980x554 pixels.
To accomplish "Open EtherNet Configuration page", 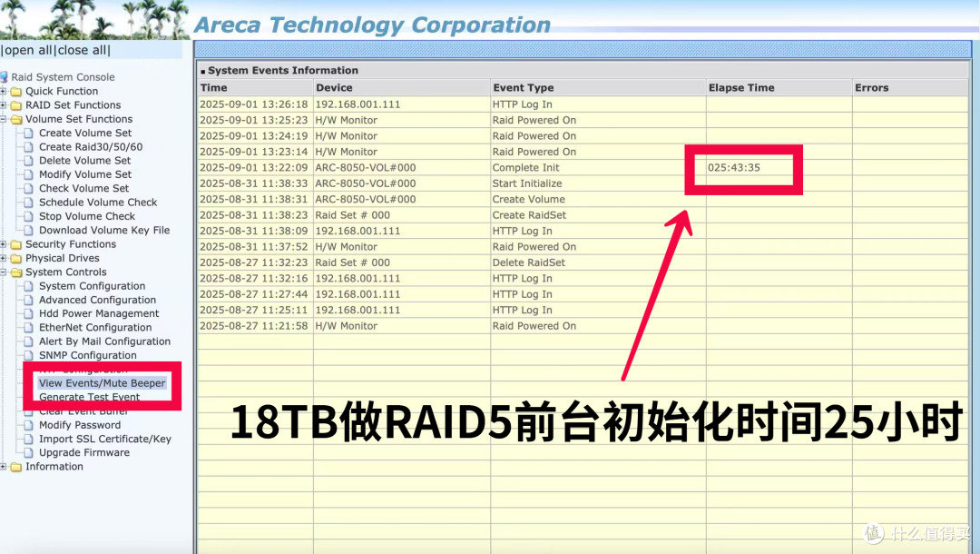I will pos(95,328).
